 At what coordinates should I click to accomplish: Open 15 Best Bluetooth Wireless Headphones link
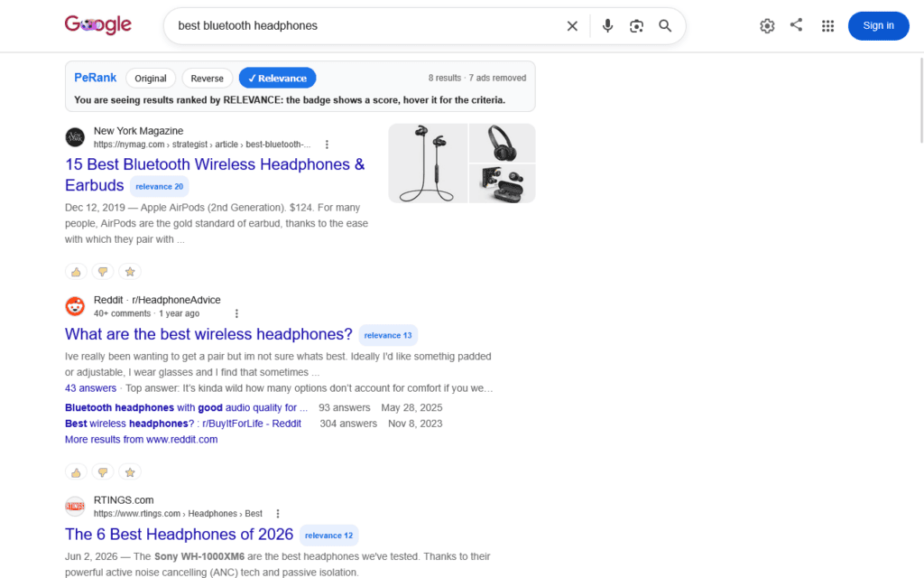(x=215, y=174)
